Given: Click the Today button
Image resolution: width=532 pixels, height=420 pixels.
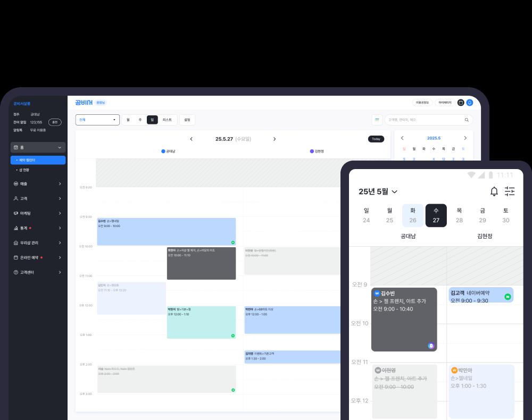Looking at the screenshot, I should click(x=376, y=139).
